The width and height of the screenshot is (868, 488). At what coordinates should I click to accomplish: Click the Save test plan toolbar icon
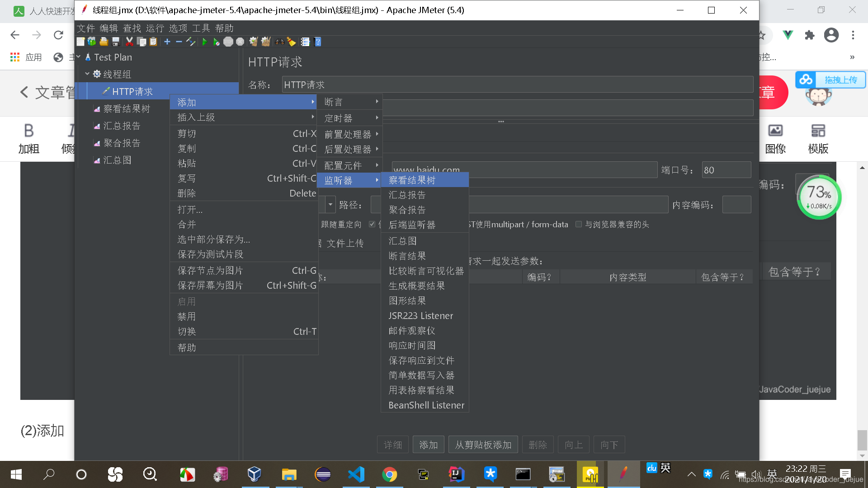[x=116, y=42]
